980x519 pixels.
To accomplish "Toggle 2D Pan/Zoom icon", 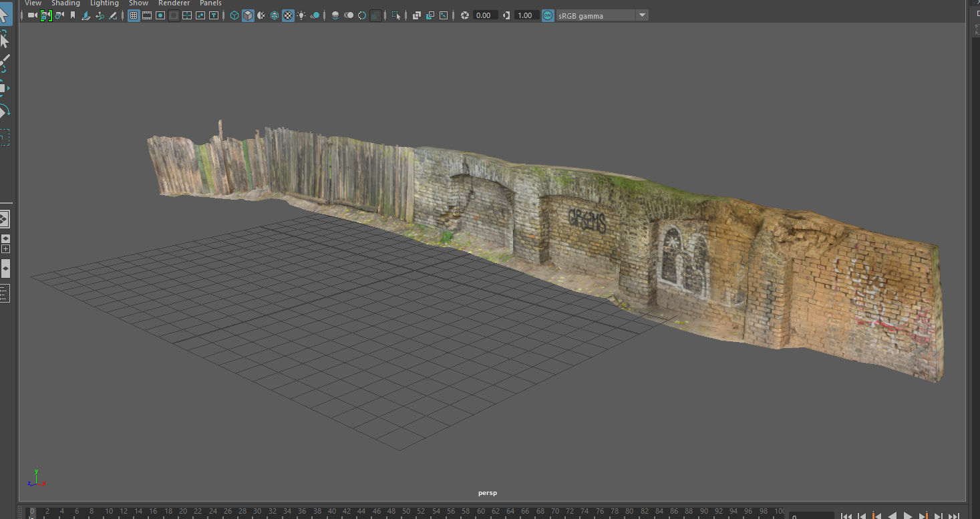I will [100, 15].
